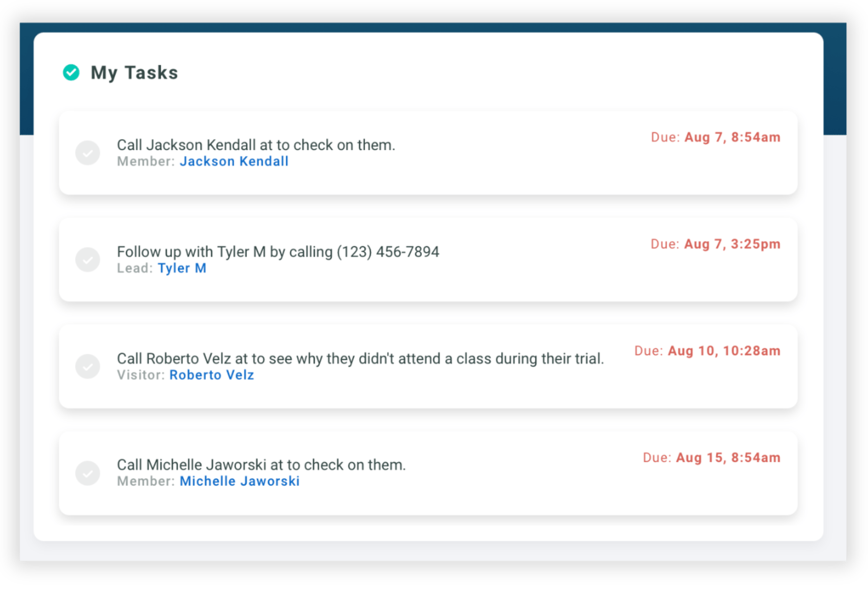The image size is (868, 597).
Task: Open the Roberto Velz visitor link
Action: [x=212, y=375]
